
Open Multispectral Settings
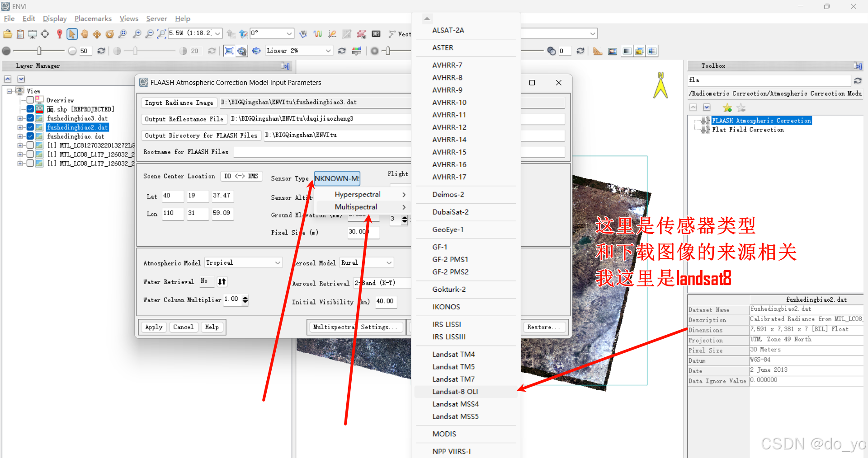point(355,327)
